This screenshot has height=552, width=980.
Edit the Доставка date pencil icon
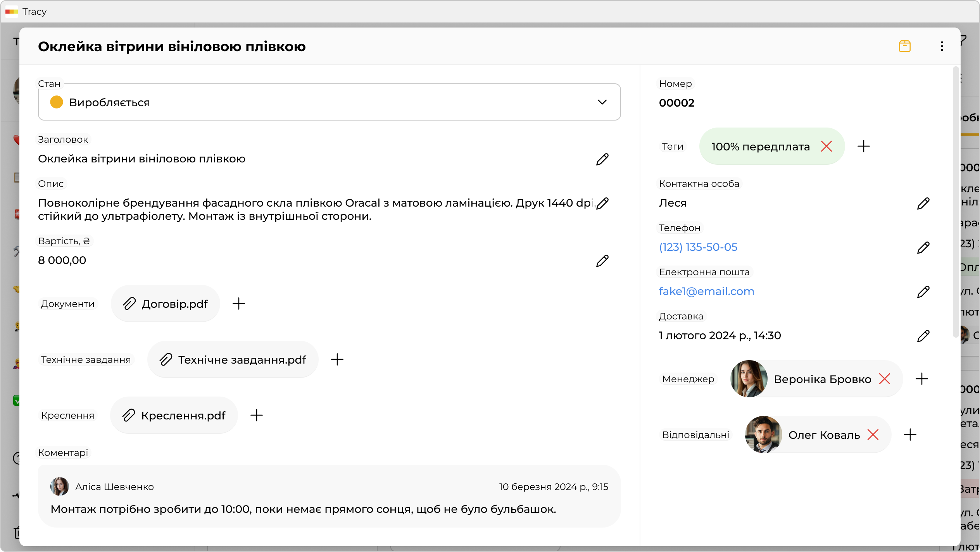click(x=923, y=336)
